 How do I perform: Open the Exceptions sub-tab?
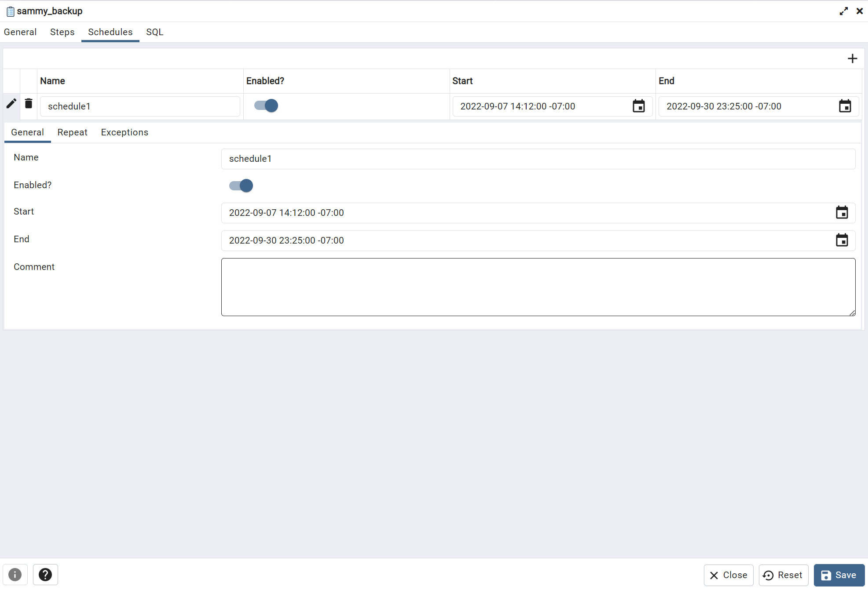(x=125, y=132)
